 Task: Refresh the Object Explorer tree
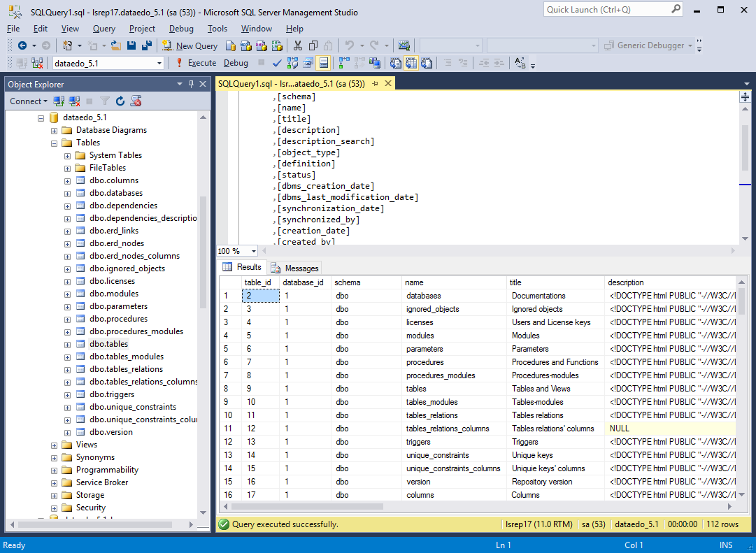[120, 101]
